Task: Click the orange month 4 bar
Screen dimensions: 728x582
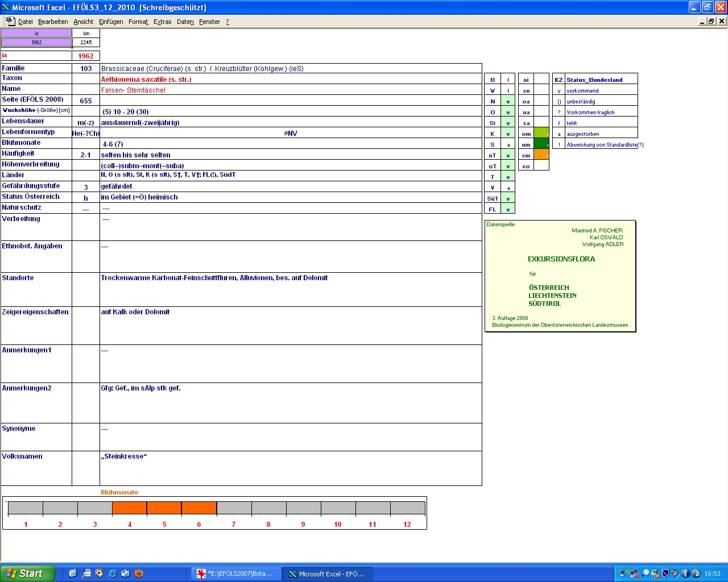Action: [x=130, y=508]
